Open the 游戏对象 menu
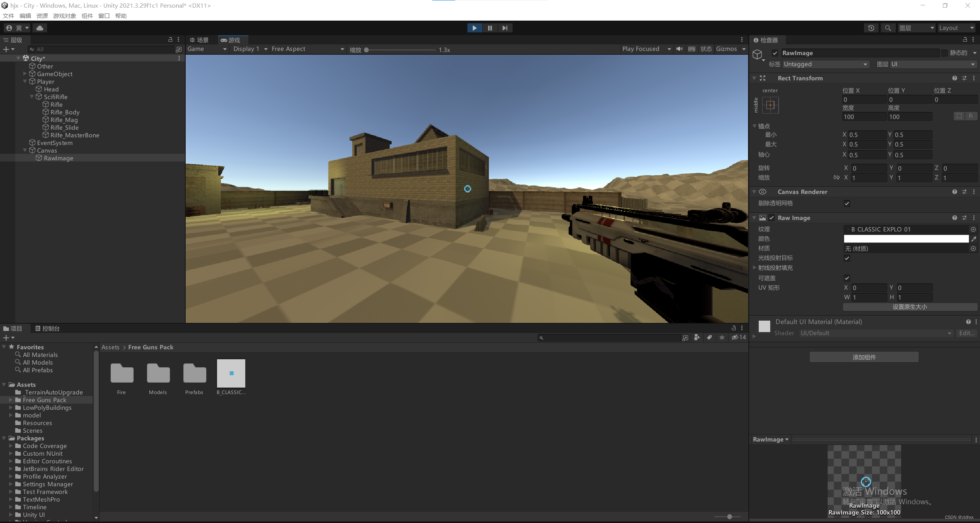 pos(64,16)
